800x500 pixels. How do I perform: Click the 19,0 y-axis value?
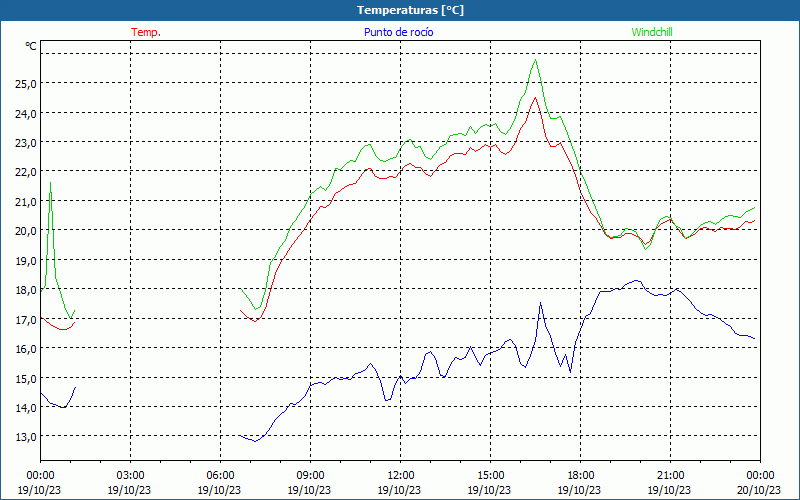(x=26, y=260)
